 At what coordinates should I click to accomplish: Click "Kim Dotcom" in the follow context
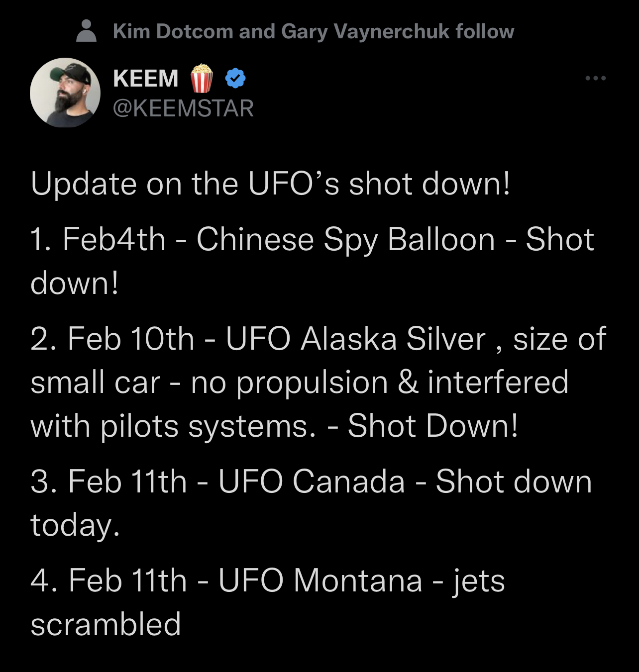173,31
